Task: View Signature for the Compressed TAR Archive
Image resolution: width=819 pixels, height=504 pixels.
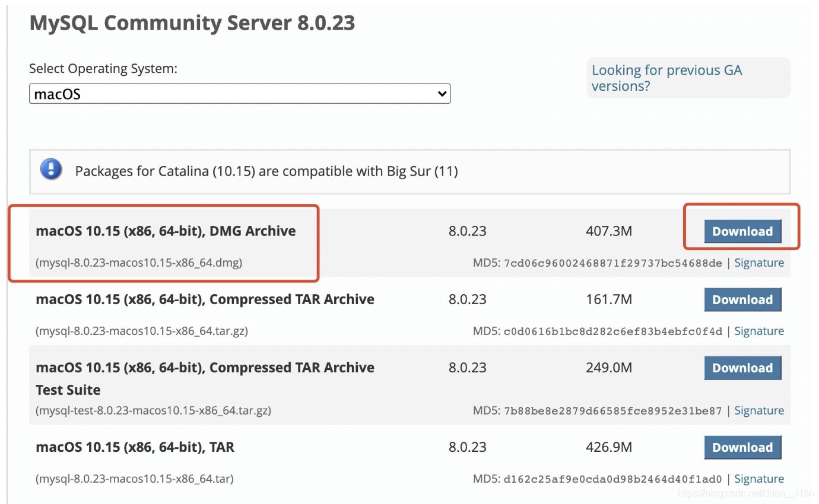Action: click(759, 330)
